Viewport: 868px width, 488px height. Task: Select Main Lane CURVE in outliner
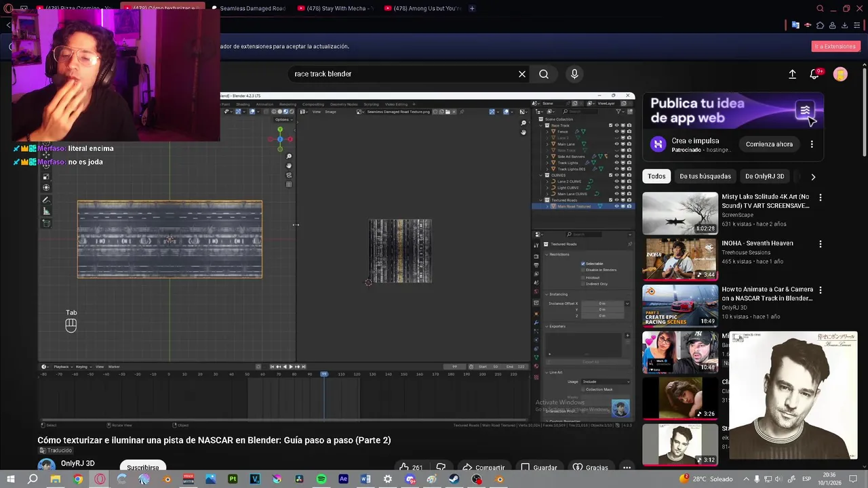click(572, 194)
